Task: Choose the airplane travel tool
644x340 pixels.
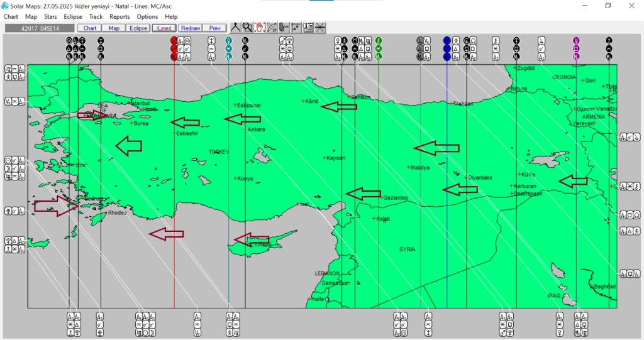Action: point(272,28)
